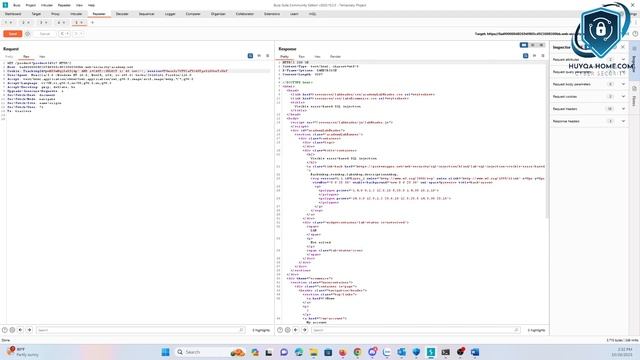Open the Repeater menu in menu bar

coord(64,5)
